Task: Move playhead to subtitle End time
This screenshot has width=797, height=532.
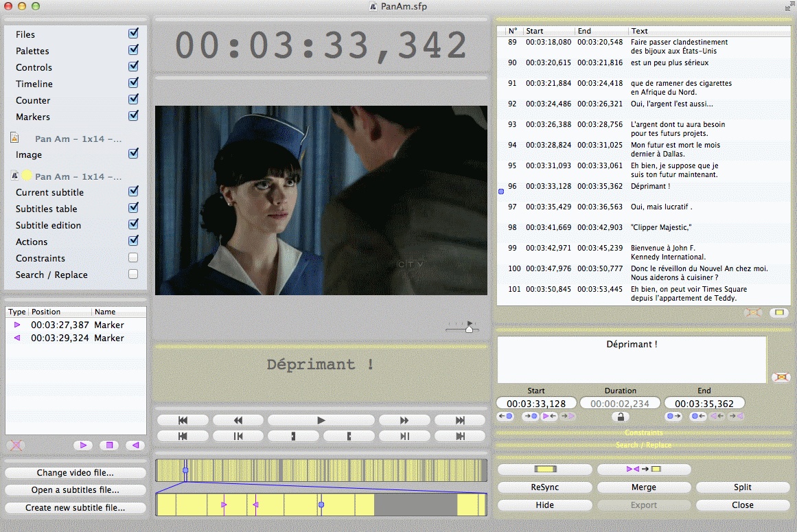Action: 674,415
